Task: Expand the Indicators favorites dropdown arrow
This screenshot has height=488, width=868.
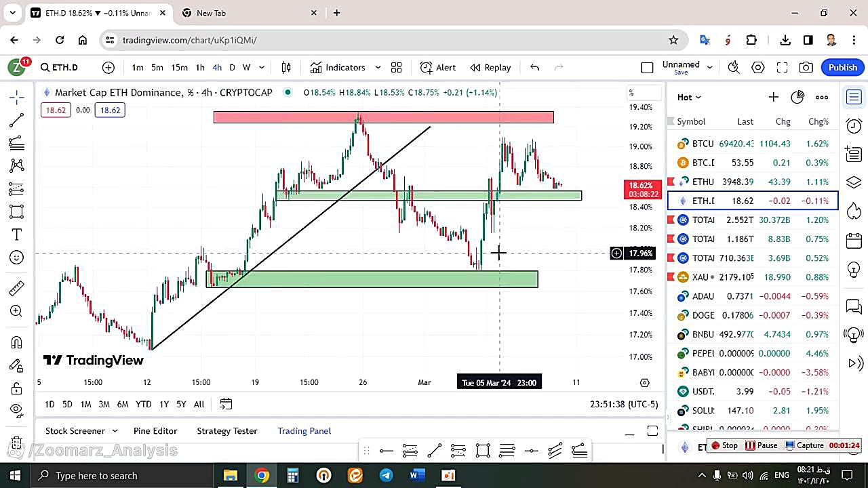Action: (378, 67)
